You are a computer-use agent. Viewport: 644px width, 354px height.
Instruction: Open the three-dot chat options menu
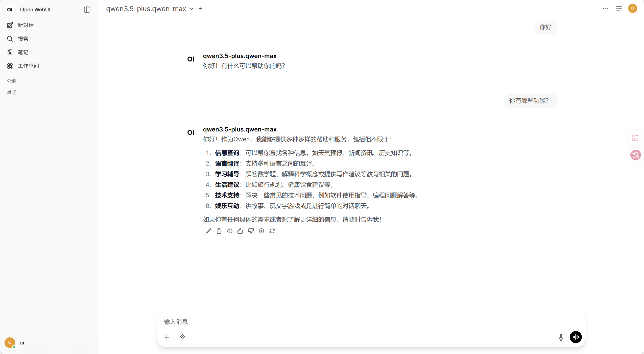605,8
